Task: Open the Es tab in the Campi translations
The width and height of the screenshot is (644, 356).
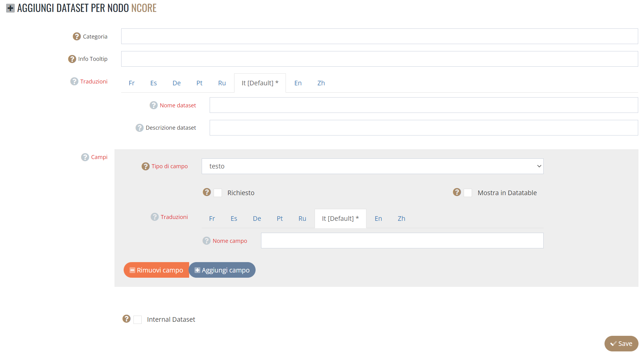Action: 234,219
